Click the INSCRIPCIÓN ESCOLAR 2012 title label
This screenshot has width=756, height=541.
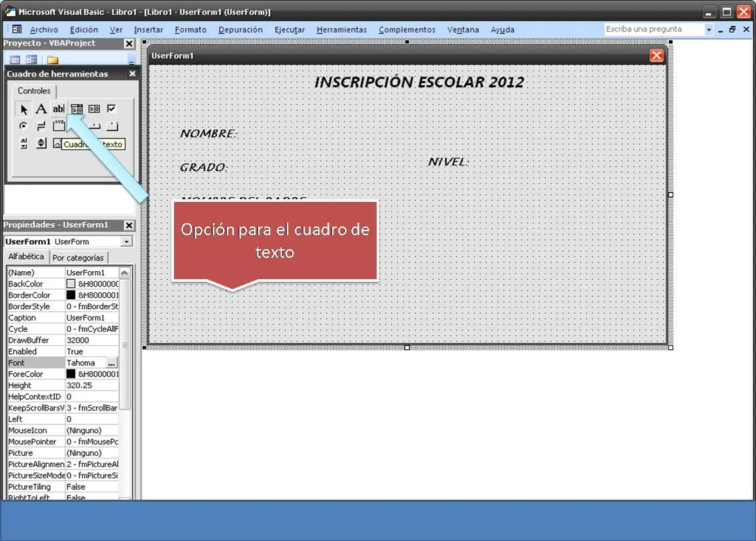[419, 82]
